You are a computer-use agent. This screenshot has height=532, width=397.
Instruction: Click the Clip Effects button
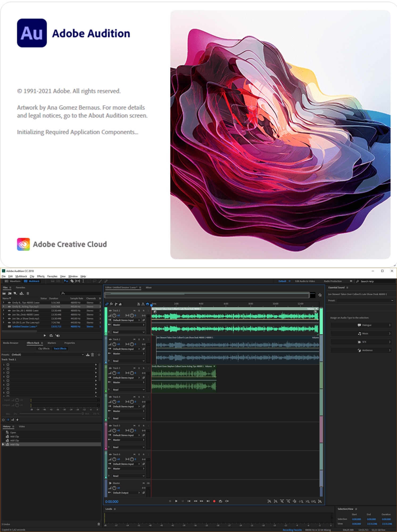click(x=44, y=349)
